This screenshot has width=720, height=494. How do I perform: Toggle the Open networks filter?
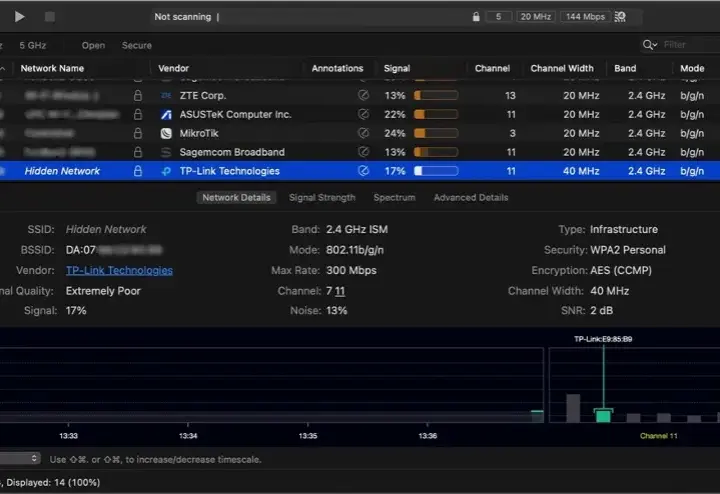point(93,45)
